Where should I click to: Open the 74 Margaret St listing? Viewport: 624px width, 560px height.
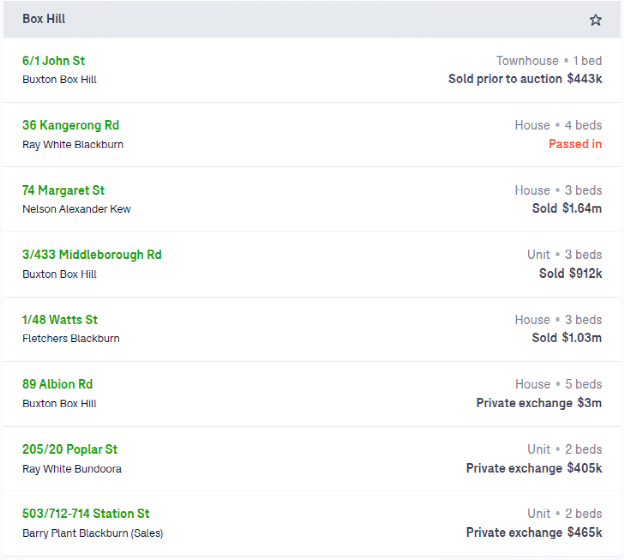pos(63,191)
